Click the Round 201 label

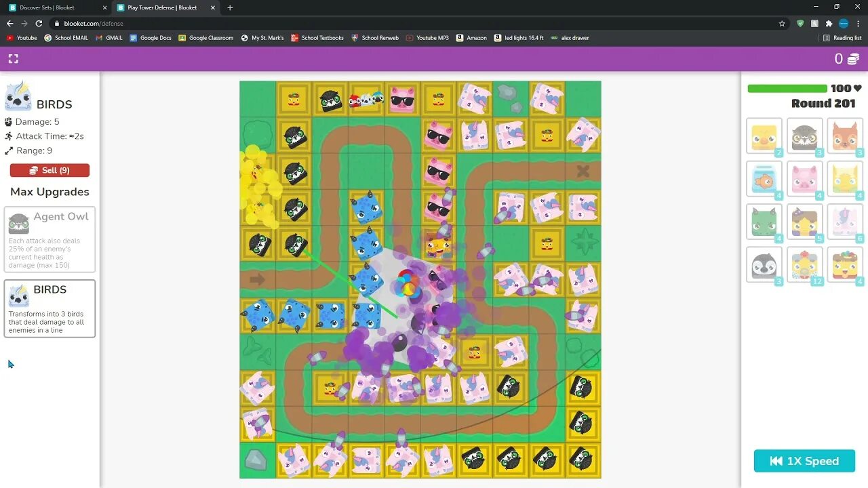coord(824,103)
